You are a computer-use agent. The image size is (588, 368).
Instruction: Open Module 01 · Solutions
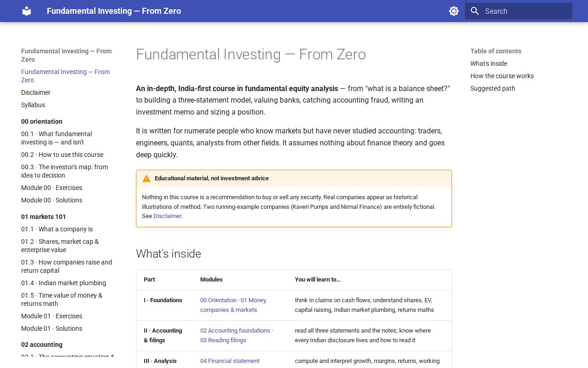tap(51, 328)
